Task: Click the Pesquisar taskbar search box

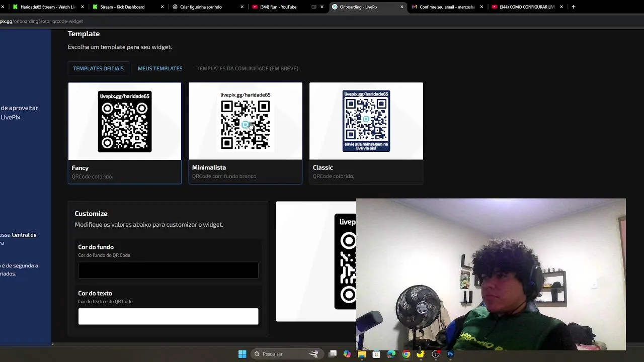Action: (286, 354)
